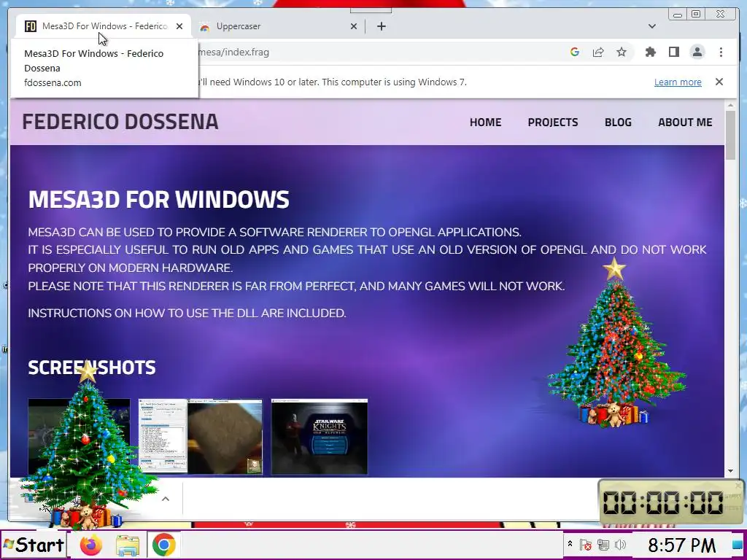Expand the download item chevron
This screenshot has width=747, height=560.
pos(166,499)
